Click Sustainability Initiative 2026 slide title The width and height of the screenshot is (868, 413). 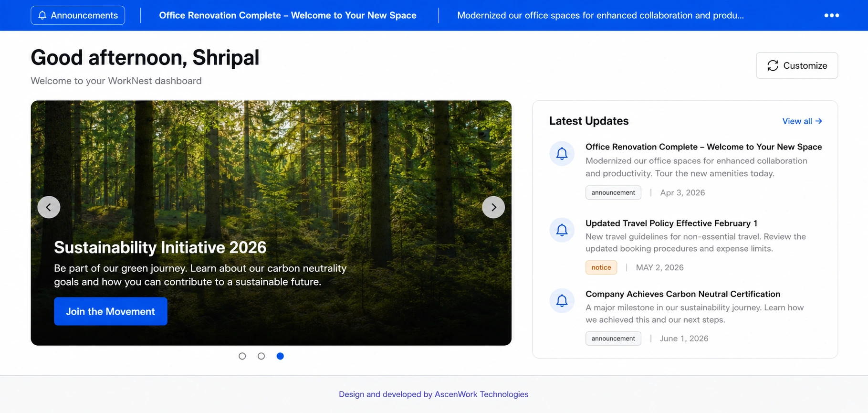(x=160, y=247)
